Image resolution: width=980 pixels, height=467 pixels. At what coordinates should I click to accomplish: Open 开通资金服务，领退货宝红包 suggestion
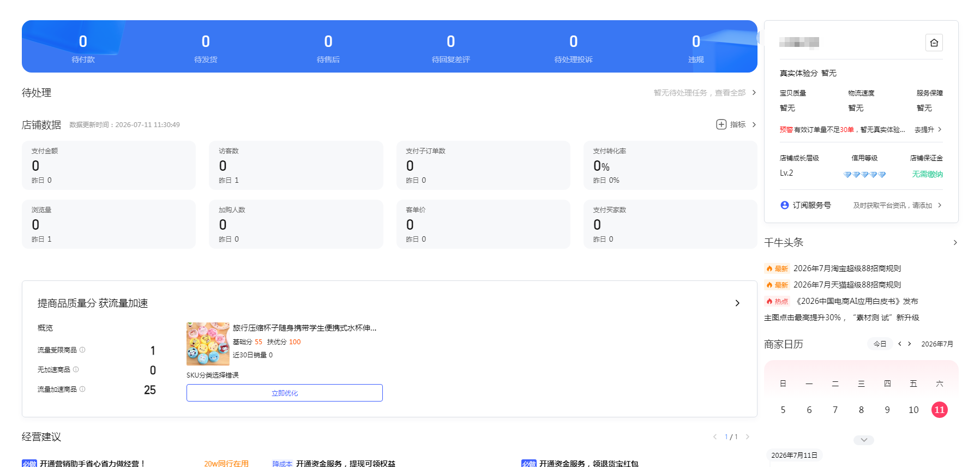coord(589,463)
